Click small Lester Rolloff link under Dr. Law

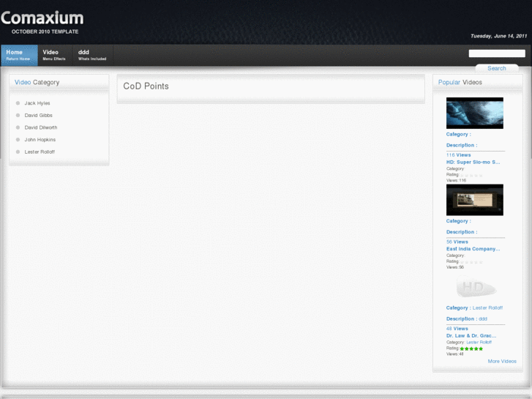(x=479, y=343)
